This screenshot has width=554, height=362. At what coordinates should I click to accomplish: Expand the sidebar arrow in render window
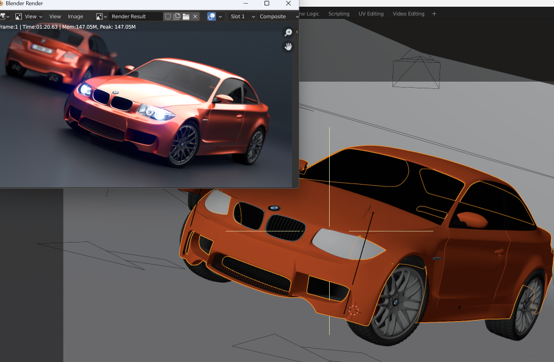point(297,32)
